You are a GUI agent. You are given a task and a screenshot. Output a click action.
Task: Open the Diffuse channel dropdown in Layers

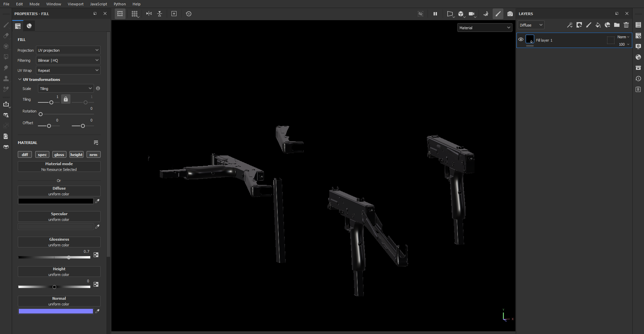(531, 25)
